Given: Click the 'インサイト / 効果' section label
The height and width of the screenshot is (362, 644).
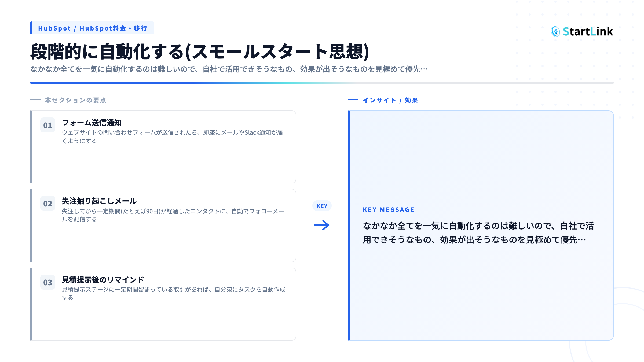Looking at the screenshot, I should click(390, 100).
